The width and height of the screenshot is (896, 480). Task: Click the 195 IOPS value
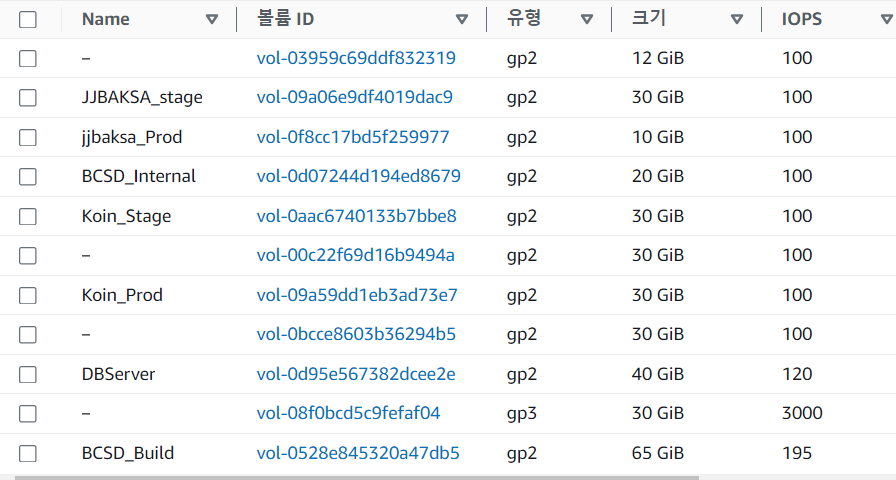pyautogui.click(x=797, y=453)
